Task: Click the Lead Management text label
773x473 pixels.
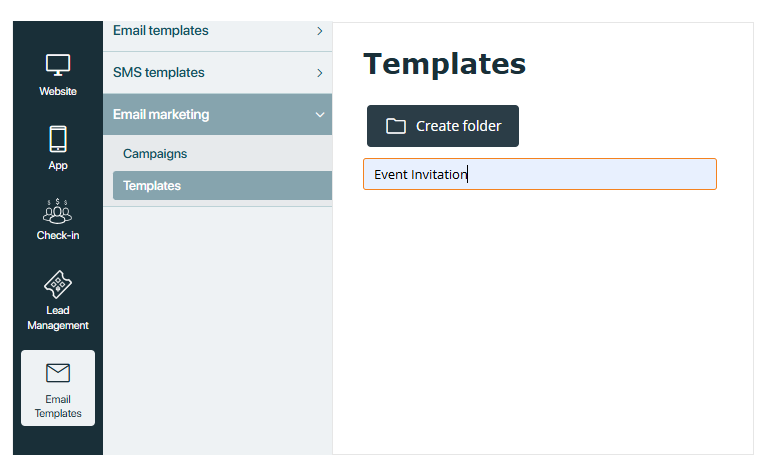Action: pos(58,318)
